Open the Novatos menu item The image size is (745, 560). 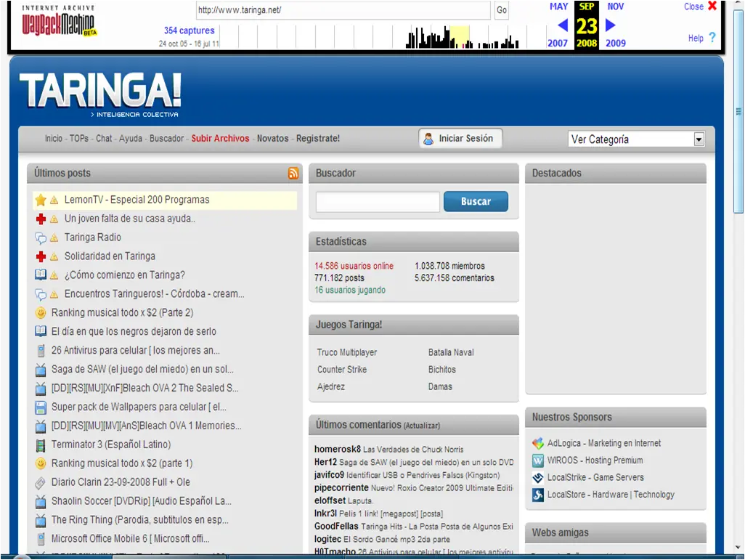tap(273, 138)
